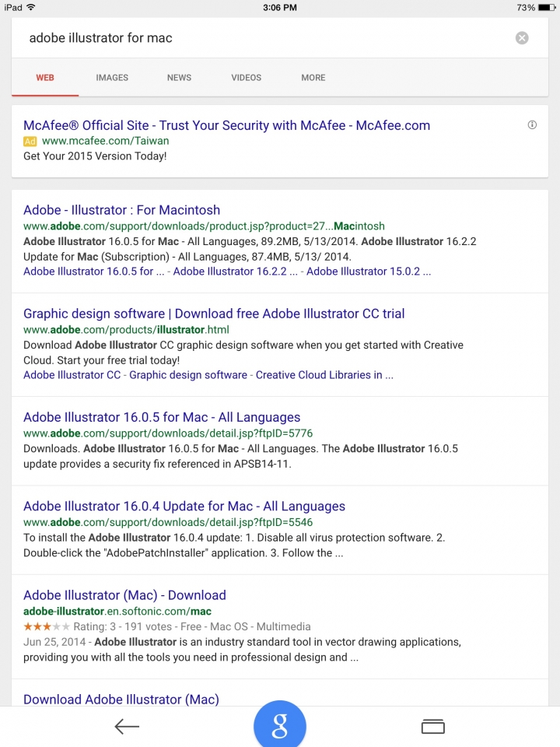This screenshot has height=747, width=560.
Task: Click the Adobe Illustrator 16.2.2 sitelink
Action: (235, 272)
